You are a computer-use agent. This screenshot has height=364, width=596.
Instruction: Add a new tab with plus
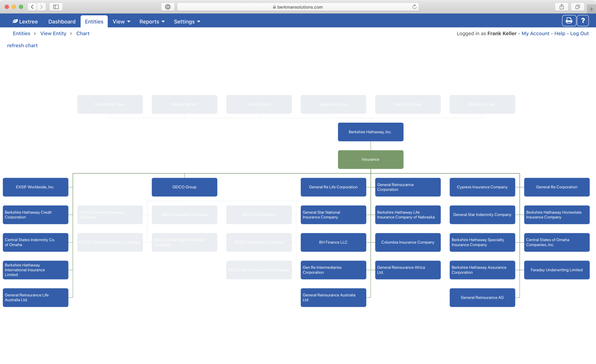pyautogui.click(x=591, y=9)
